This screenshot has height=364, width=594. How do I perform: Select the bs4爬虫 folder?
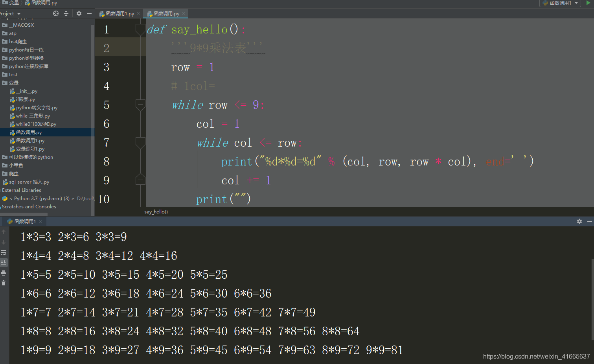[15, 42]
